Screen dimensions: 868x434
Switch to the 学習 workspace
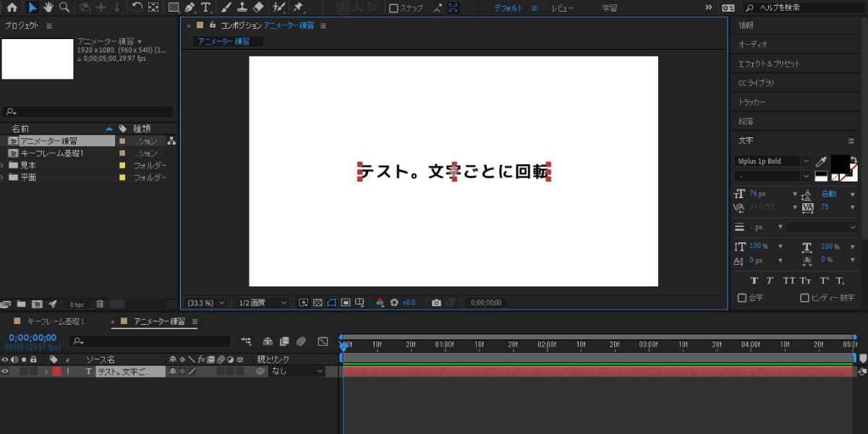pos(610,8)
